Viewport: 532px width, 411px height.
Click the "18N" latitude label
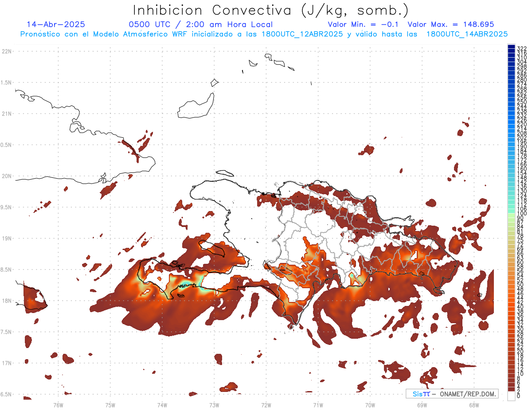(x=7, y=301)
